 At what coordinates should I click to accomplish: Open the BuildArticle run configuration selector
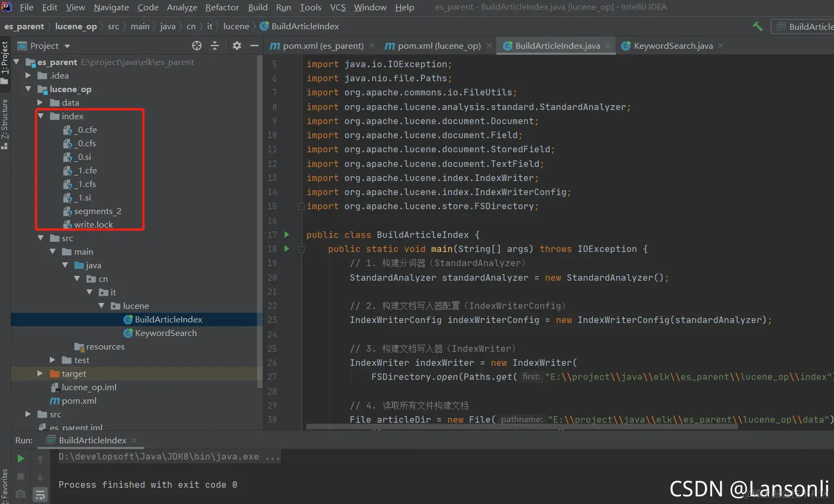coord(805,27)
